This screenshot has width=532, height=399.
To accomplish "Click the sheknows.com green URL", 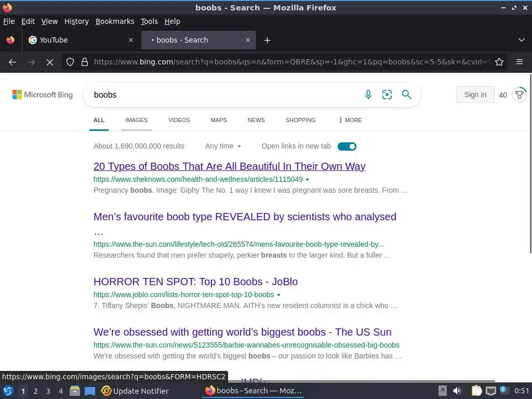I will [x=198, y=179].
